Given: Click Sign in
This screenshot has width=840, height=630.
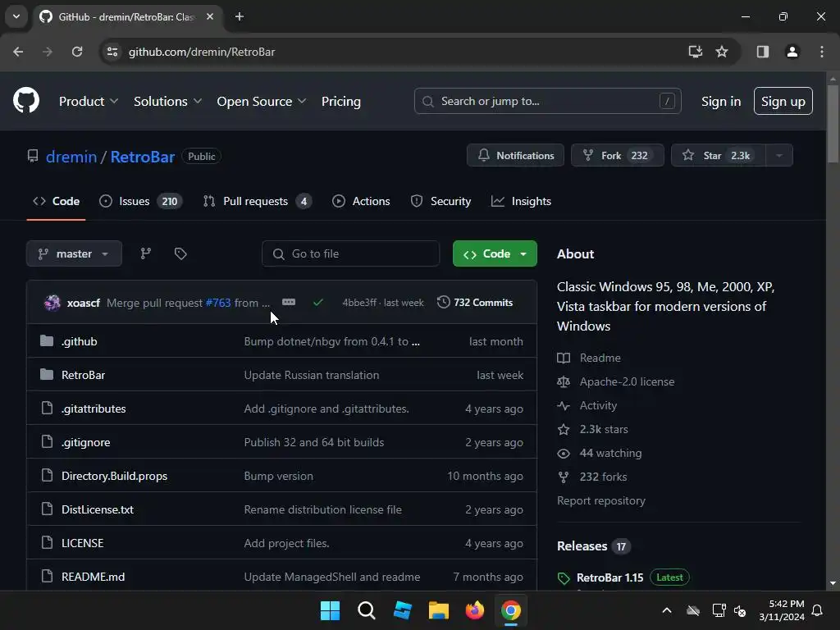Looking at the screenshot, I should coord(720,101).
